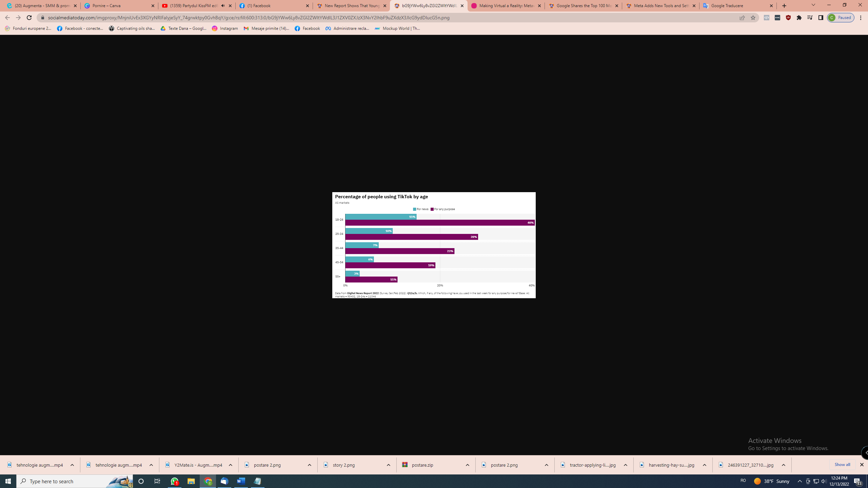The height and width of the screenshot is (488, 868).
Task: Open the notification center icon
Action: coord(858,481)
